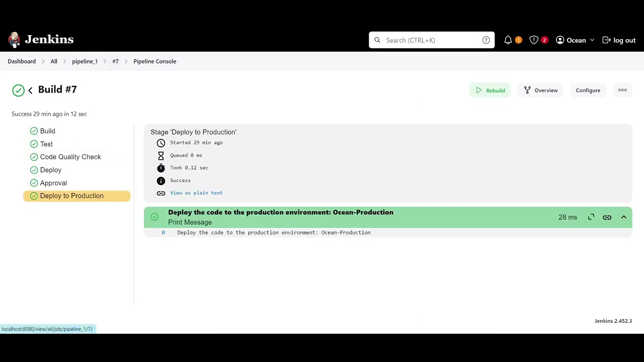This screenshot has width=644, height=362.
Task: Copy the step link chain icon
Action: pos(607,217)
